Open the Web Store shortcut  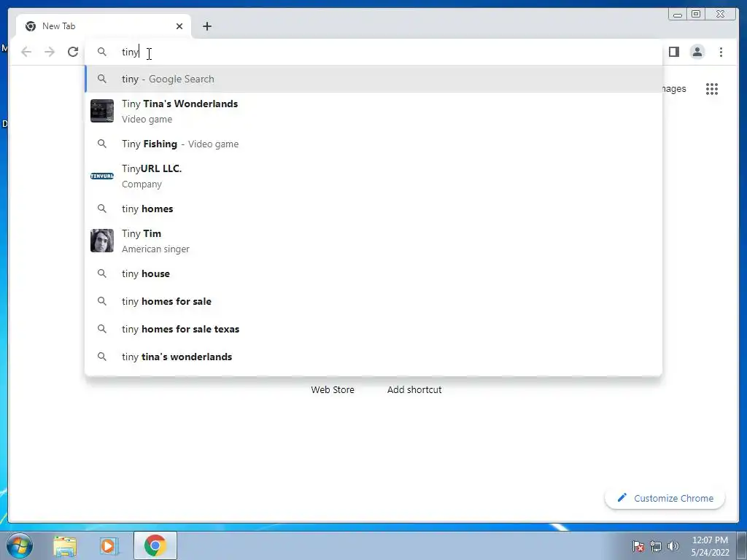coord(333,389)
